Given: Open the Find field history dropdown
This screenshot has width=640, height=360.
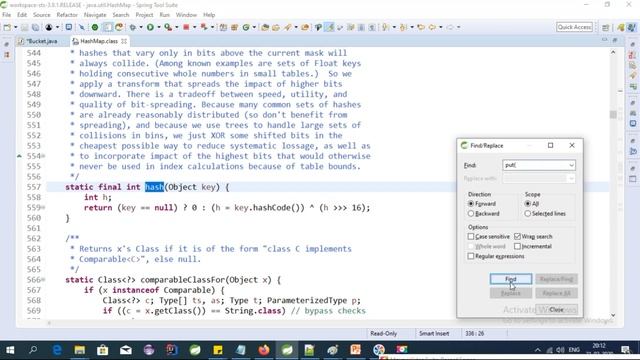Looking at the screenshot, I should pyautogui.click(x=571, y=165).
